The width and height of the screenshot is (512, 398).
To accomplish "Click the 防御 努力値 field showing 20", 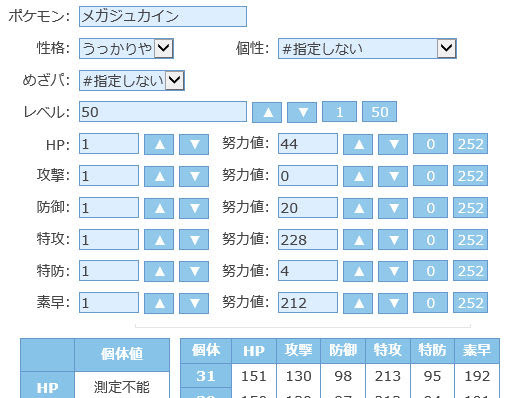I will pos(308,207).
